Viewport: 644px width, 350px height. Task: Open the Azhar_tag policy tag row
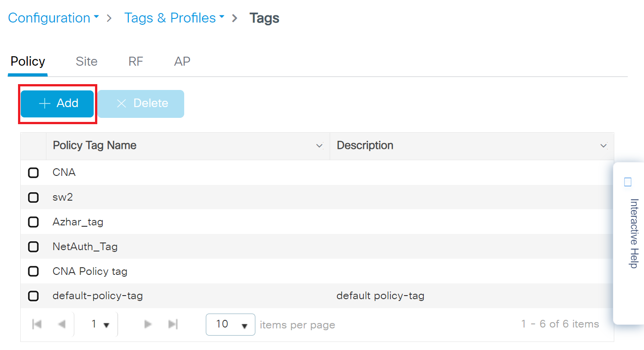pos(78,222)
